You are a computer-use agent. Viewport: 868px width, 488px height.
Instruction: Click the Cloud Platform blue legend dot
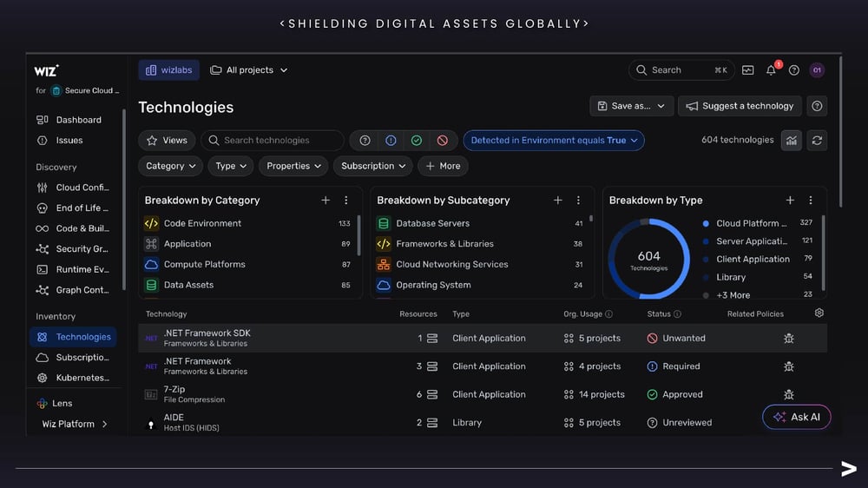click(706, 224)
